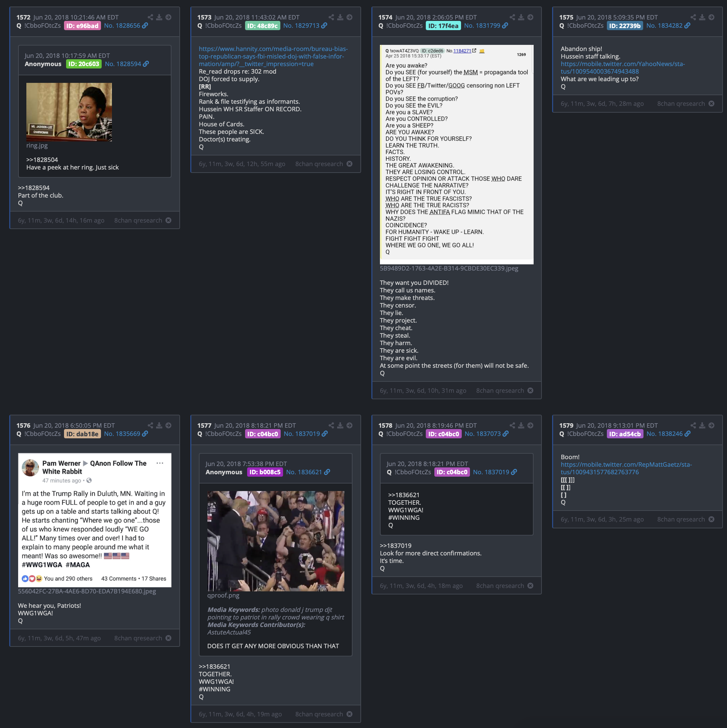Click download icon on post 1573
The width and height of the screenshot is (727, 728).
[x=340, y=17]
